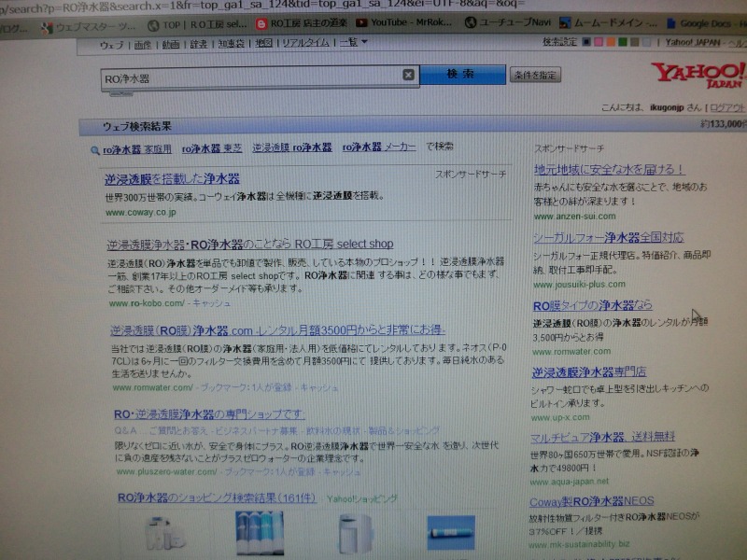Open ad 地元地域に安全な水を届ける！
Image resolution: width=747 pixels, height=560 pixels.
610,169
